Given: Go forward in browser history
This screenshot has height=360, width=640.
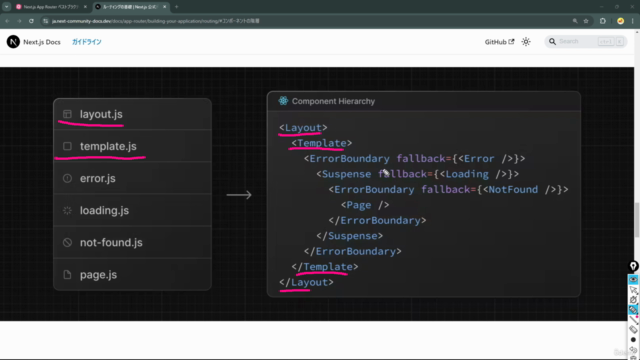Looking at the screenshot, I should (19, 21).
